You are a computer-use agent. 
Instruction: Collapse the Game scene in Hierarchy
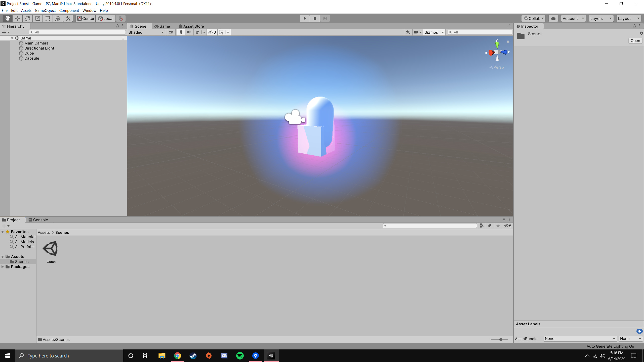click(x=12, y=38)
